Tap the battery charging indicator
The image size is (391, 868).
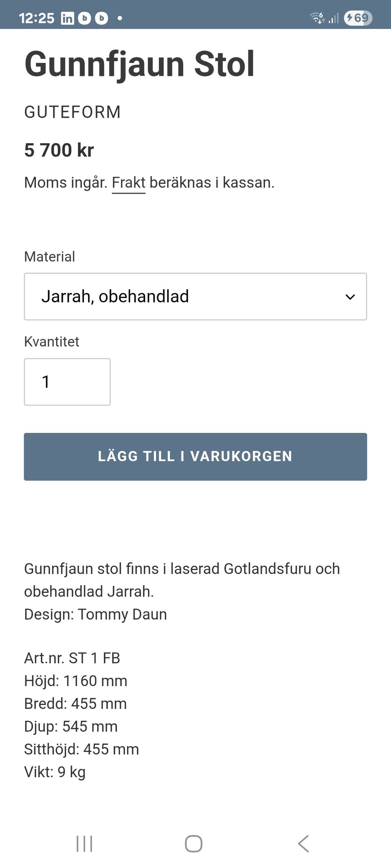tap(358, 18)
